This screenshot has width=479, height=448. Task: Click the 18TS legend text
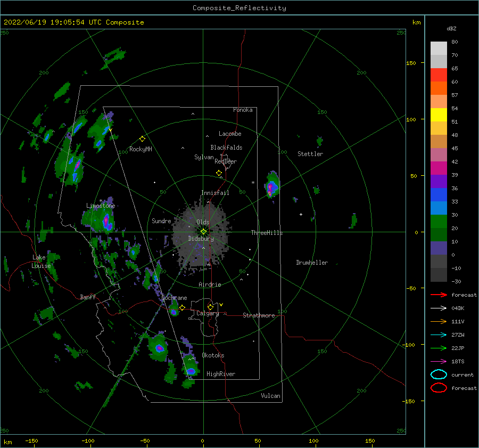(458, 362)
